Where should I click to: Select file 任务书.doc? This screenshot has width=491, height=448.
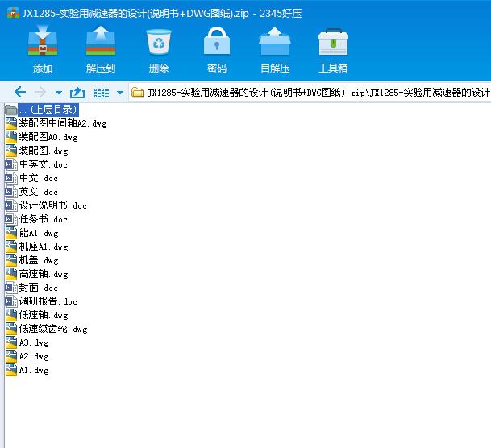point(44,219)
